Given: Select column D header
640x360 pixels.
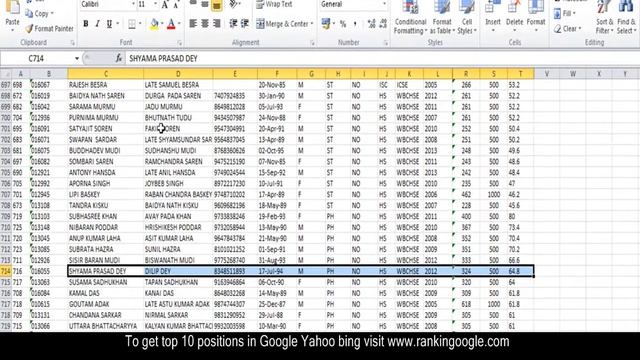Looking at the screenshot, I should [x=178, y=74].
